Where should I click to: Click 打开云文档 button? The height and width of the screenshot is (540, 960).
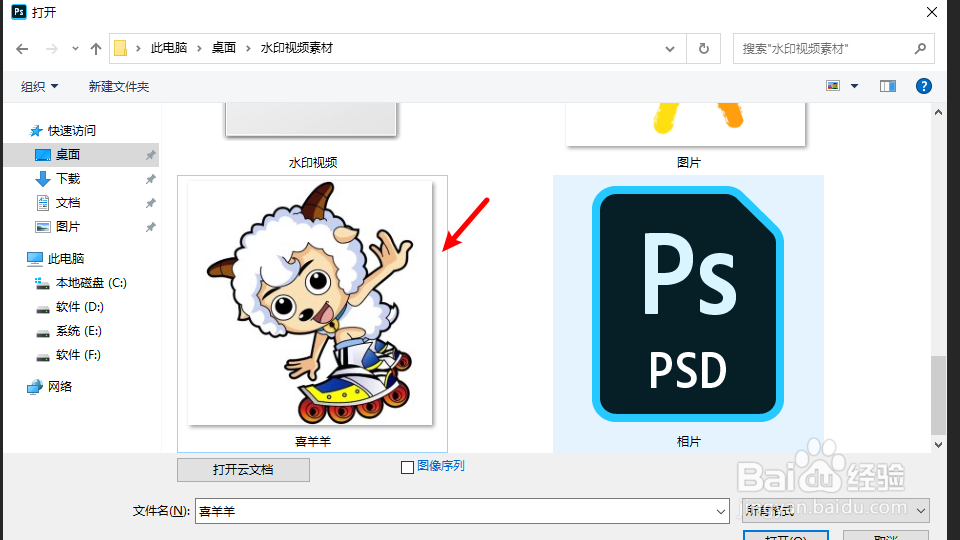(243, 470)
